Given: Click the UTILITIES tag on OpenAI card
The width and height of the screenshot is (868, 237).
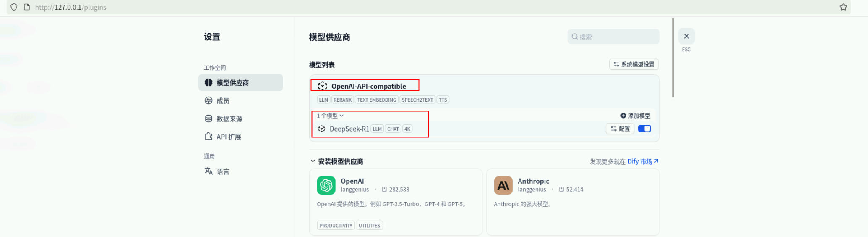Looking at the screenshot, I should point(369,226).
